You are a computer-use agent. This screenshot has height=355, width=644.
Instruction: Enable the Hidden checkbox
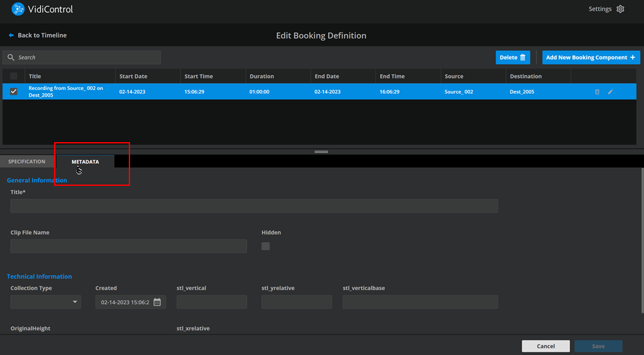(x=265, y=246)
